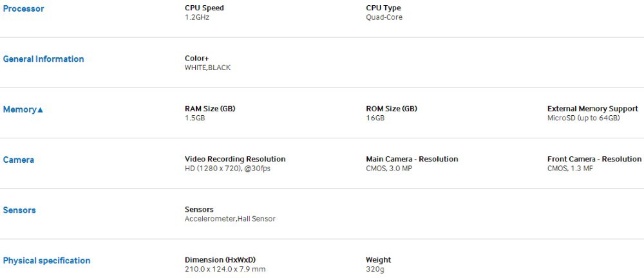
Task: Select the ROM Size (GB) label
Action: (x=392, y=109)
